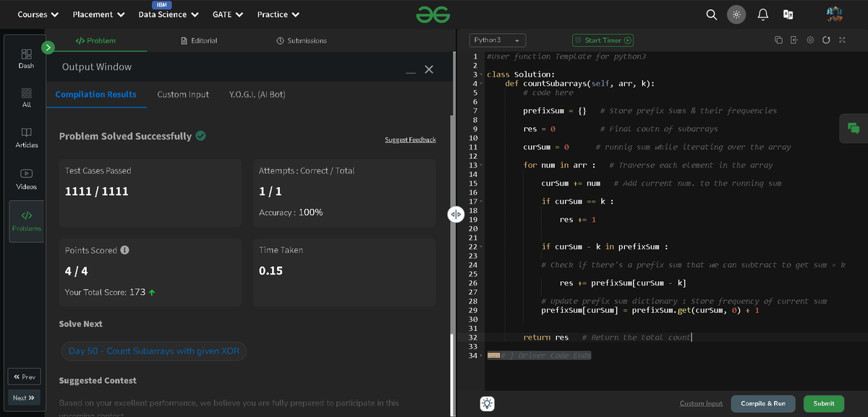Image resolution: width=868 pixels, height=417 pixels.
Task: Collapse code fold arrow at line 3
Action: [x=482, y=74]
